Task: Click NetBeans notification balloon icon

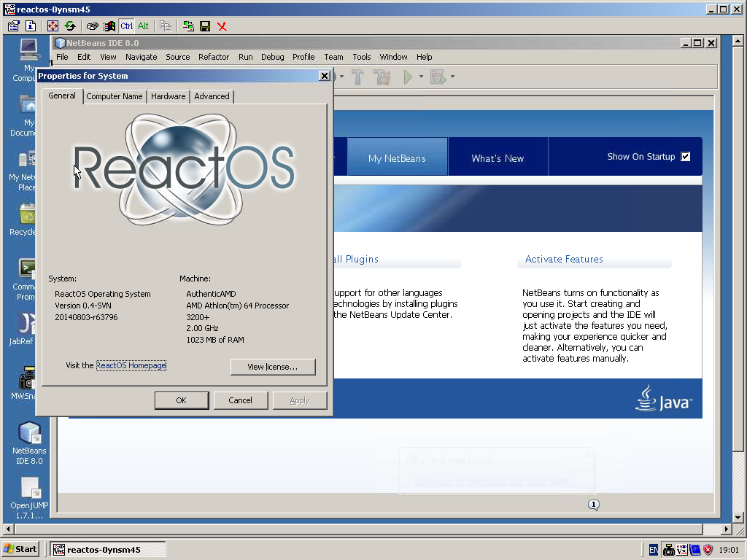Action: [593, 505]
